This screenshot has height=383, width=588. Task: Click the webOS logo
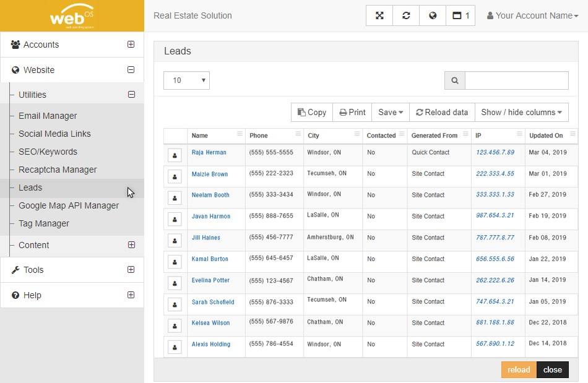pos(72,17)
